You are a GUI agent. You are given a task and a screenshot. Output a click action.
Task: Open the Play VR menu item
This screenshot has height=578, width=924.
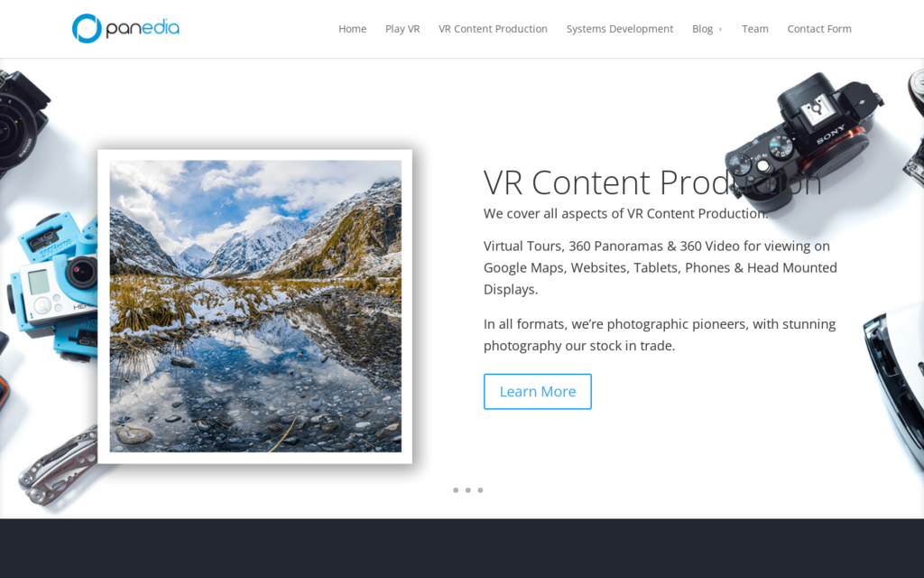(402, 29)
